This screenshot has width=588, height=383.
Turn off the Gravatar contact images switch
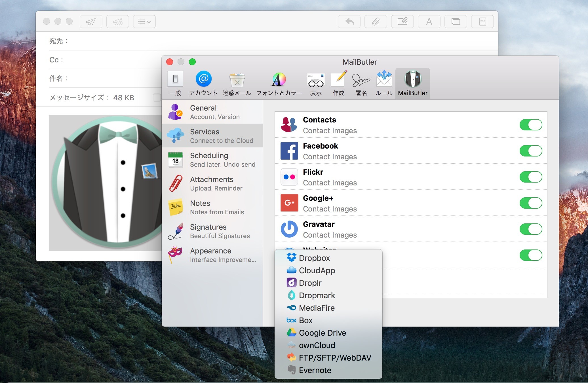pos(530,229)
